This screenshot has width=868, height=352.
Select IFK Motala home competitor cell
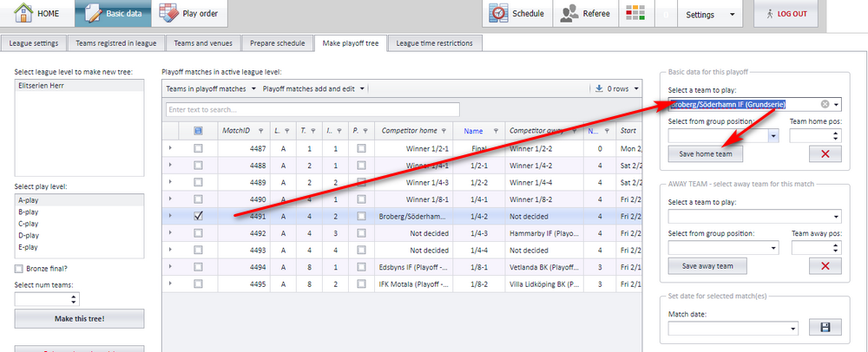[412, 284]
